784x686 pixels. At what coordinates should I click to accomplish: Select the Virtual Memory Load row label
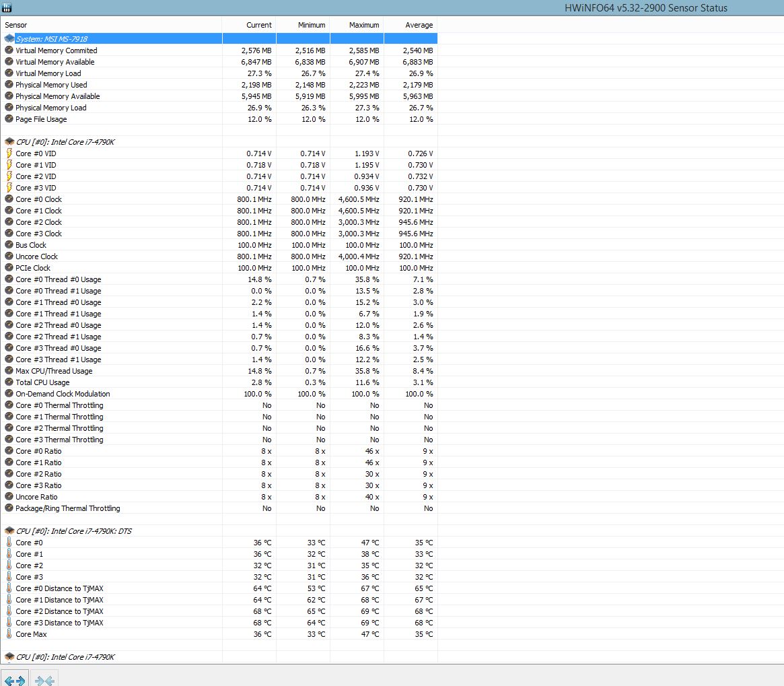tap(48, 73)
